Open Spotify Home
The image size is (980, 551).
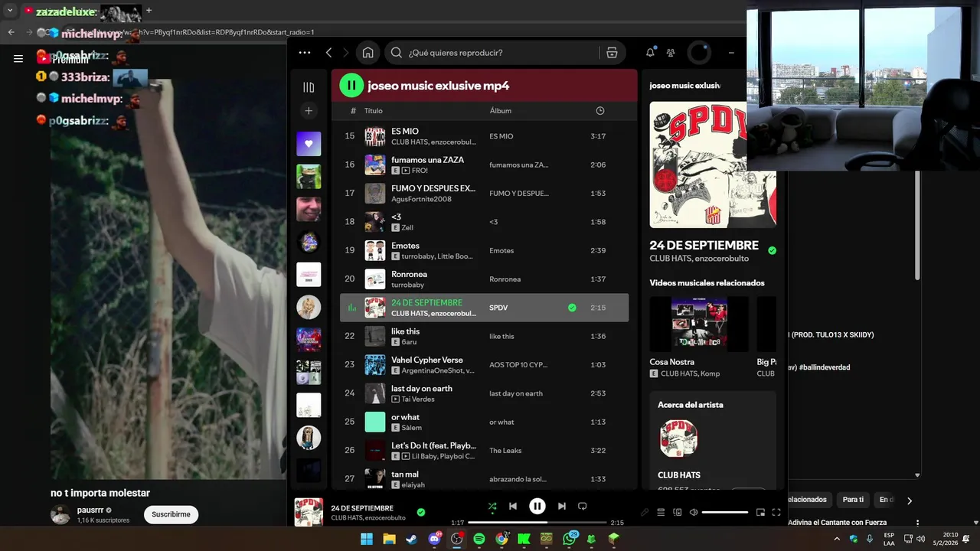tap(367, 53)
